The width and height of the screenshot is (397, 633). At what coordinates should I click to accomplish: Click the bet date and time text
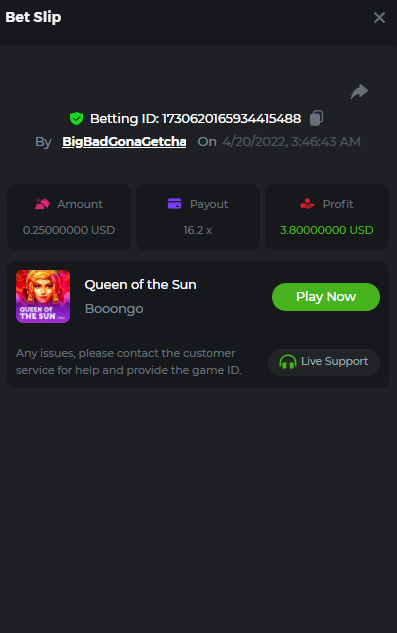coord(291,142)
